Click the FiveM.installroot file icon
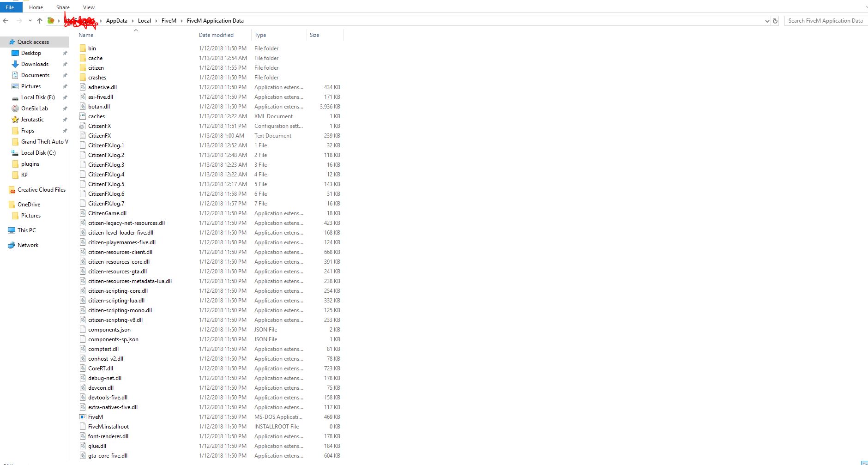This screenshot has height=465, width=868. pyautogui.click(x=83, y=426)
